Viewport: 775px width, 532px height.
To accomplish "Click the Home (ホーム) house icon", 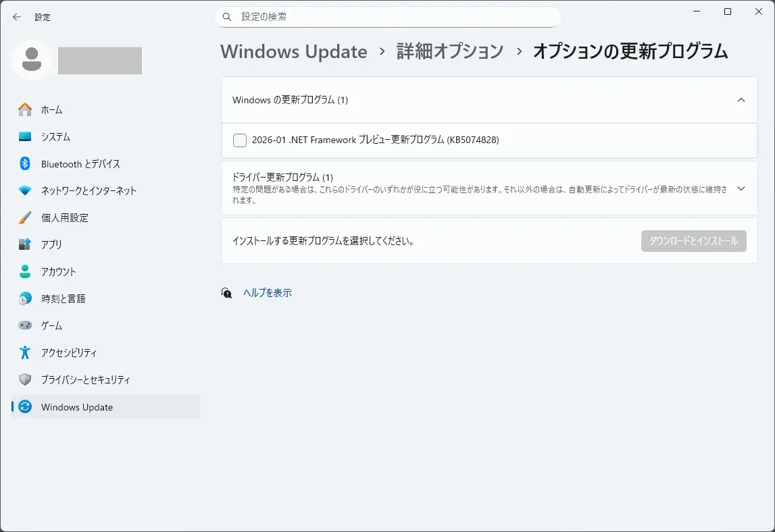I will [25, 109].
